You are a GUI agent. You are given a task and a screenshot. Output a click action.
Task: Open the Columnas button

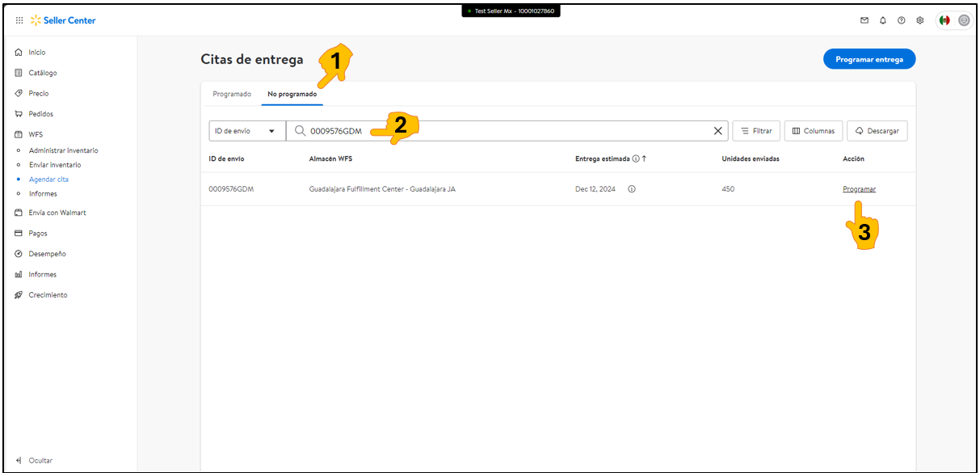(814, 131)
